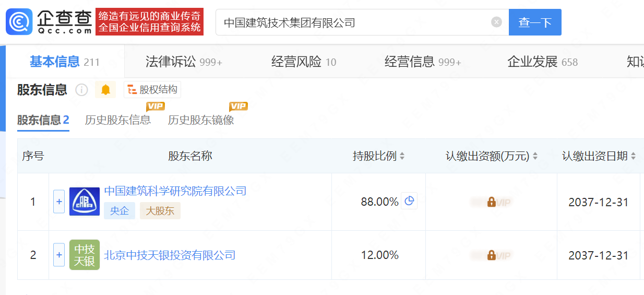The height and width of the screenshot is (295, 644).
Task: Click the 查一下 search button
Action: click(535, 22)
